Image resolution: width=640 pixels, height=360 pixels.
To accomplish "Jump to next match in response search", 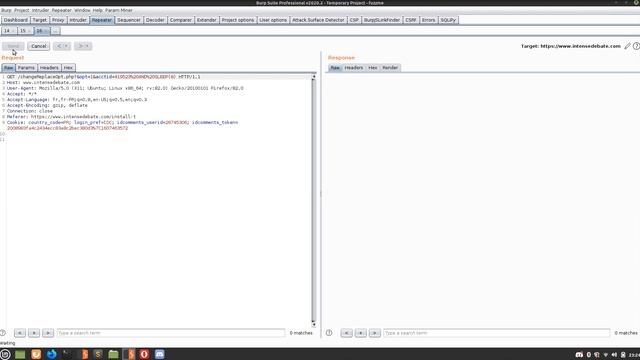I will (x=375, y=333).
